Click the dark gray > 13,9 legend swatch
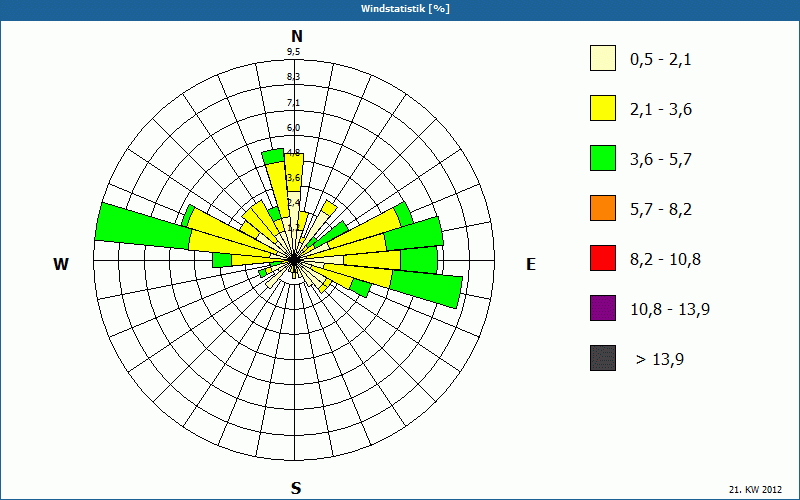 pyautogui.click(x=603, y=358)
